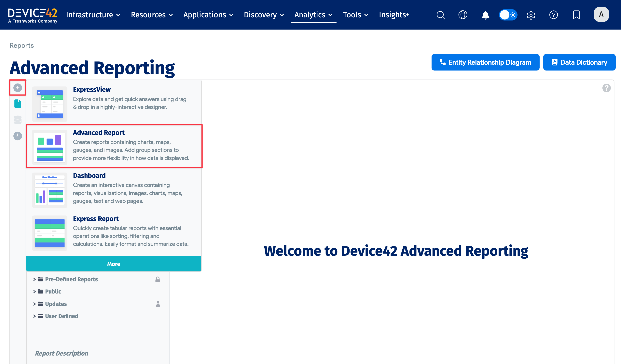Open recent reports via the clock icon
Screen dimensions: 621x364
tap(17, 136)
